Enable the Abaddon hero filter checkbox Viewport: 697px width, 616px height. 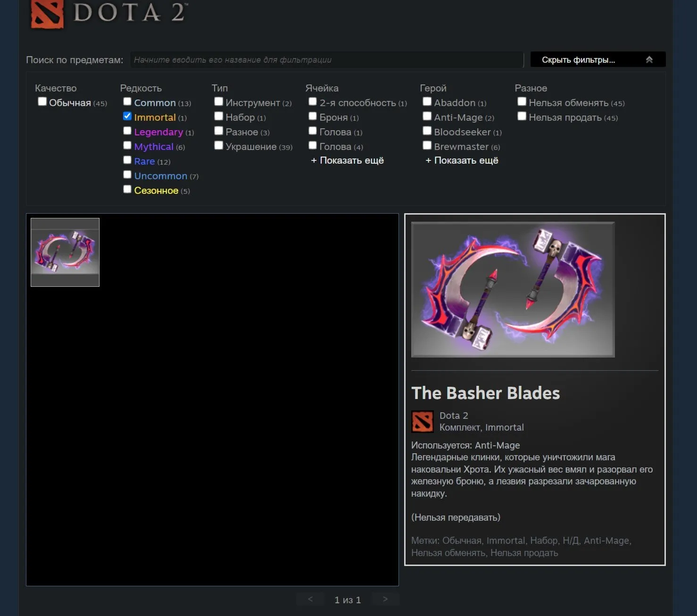pos(427,101)
